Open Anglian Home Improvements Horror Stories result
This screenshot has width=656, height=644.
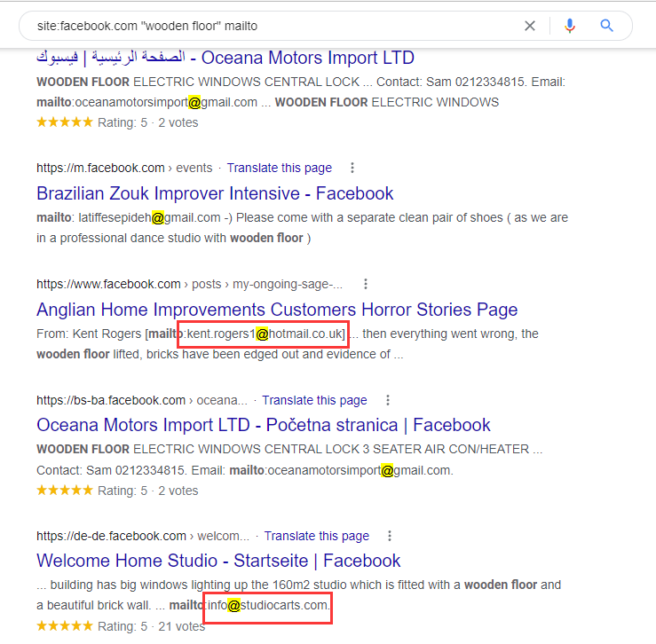(277, 310)
